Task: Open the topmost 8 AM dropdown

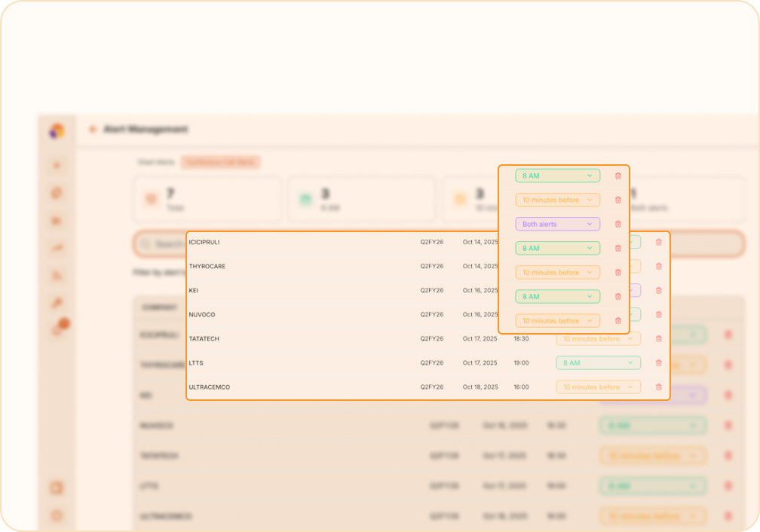Action: pos(557,176)
